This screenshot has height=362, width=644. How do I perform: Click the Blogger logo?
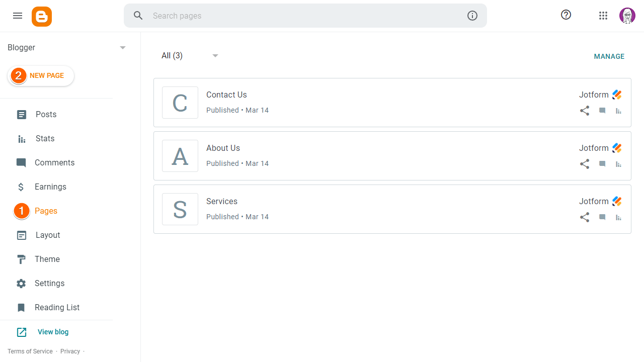coord(42,16)
